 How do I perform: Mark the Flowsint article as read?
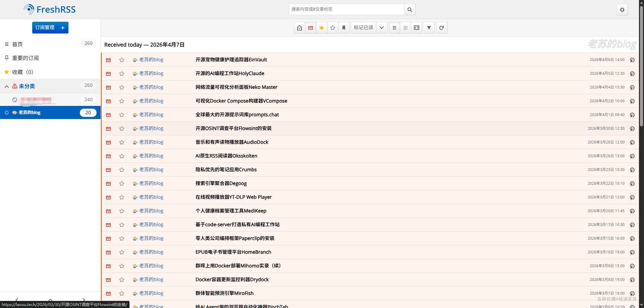pos(108,129)
